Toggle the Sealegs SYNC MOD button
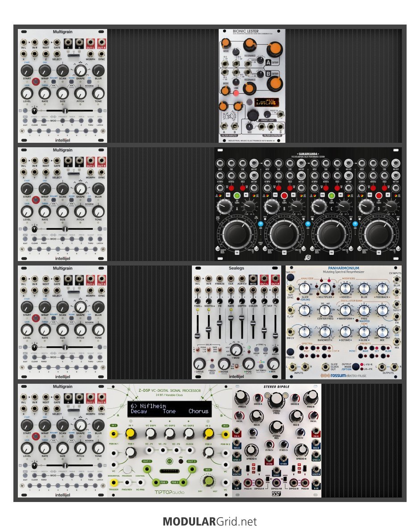The width and height of the screenshot is (420, 531). click(265, 349)
